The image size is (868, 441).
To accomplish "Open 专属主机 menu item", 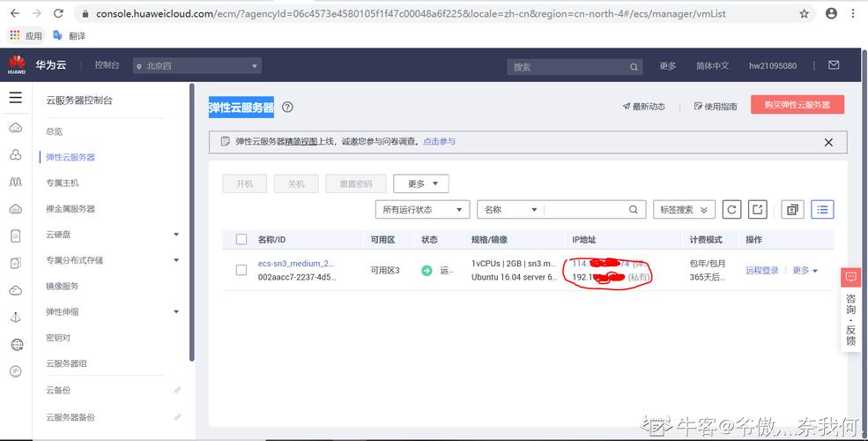I will (x=62, y=183).
